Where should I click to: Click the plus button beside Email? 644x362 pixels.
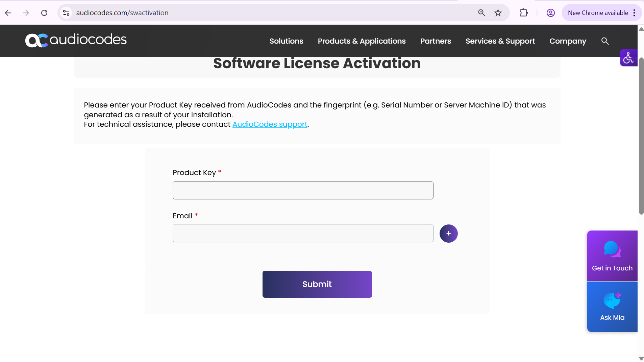click(448, 234)
